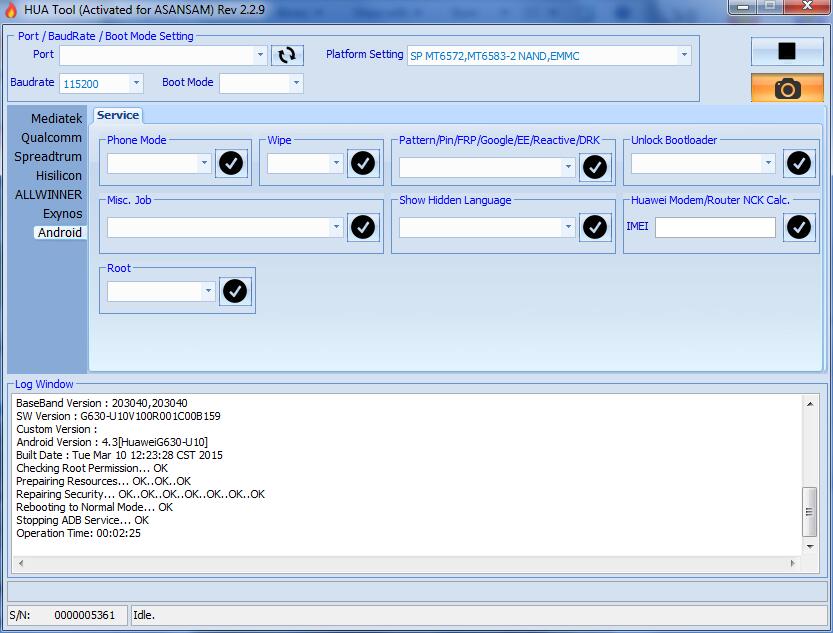Viewport: 833px width, 633px height.
Task: Click the Repairing Security log line
Action: pos(140,494)
